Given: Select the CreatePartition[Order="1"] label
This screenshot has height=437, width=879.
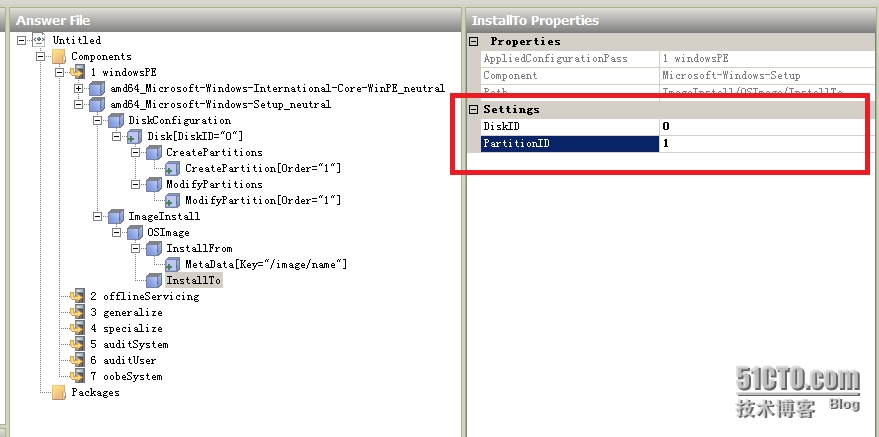Looking at the screenshot, I should coord(263,169).
